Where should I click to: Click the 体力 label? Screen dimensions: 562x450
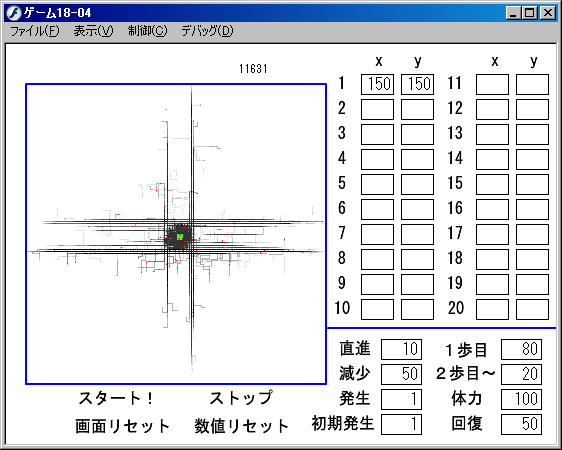click(x=466, y=399)
